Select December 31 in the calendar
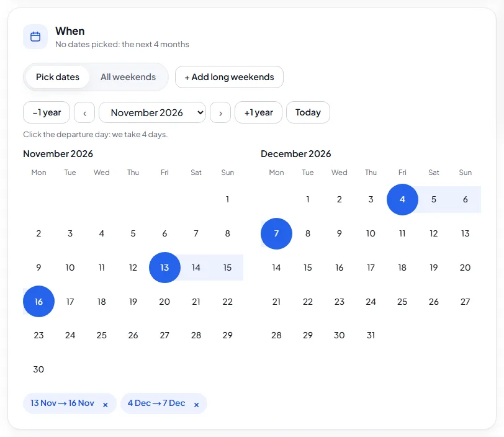The image size is (504, 437). click(371, 335)
